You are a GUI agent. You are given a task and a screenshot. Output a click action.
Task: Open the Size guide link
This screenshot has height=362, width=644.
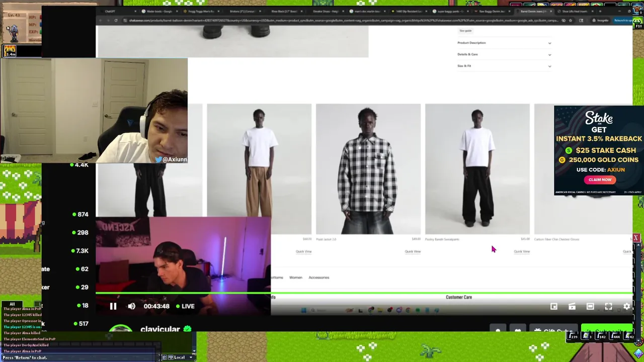coord(465,31)
